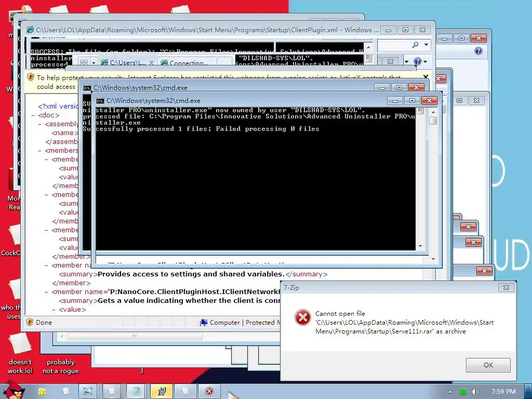Open the folder icon on the taskbar

pos(42,392)
